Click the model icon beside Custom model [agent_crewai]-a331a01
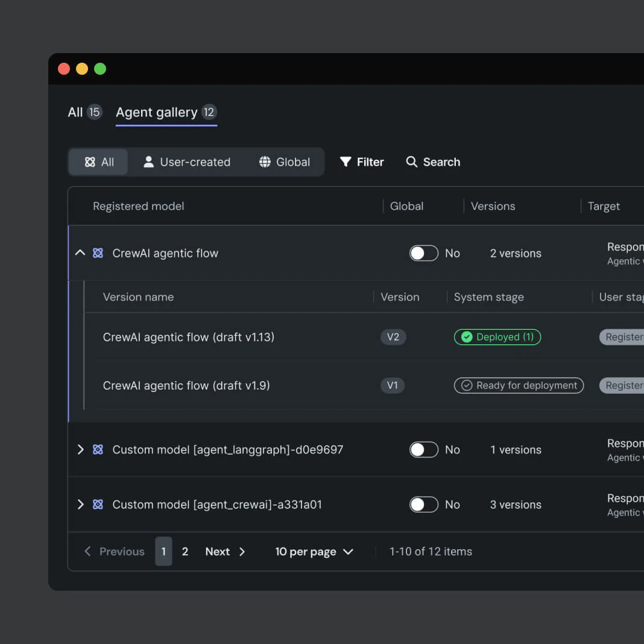Screen dimensions: 644x644 pos(98,504)
